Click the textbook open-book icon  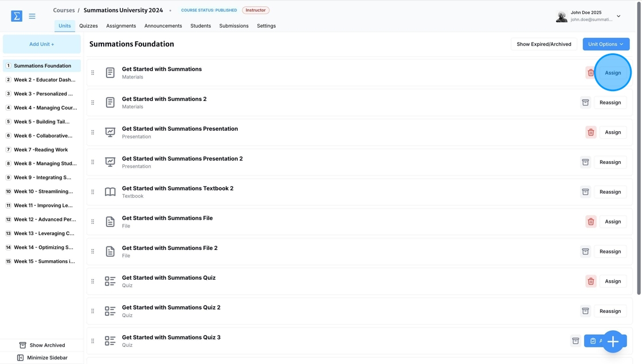(110, 191)
